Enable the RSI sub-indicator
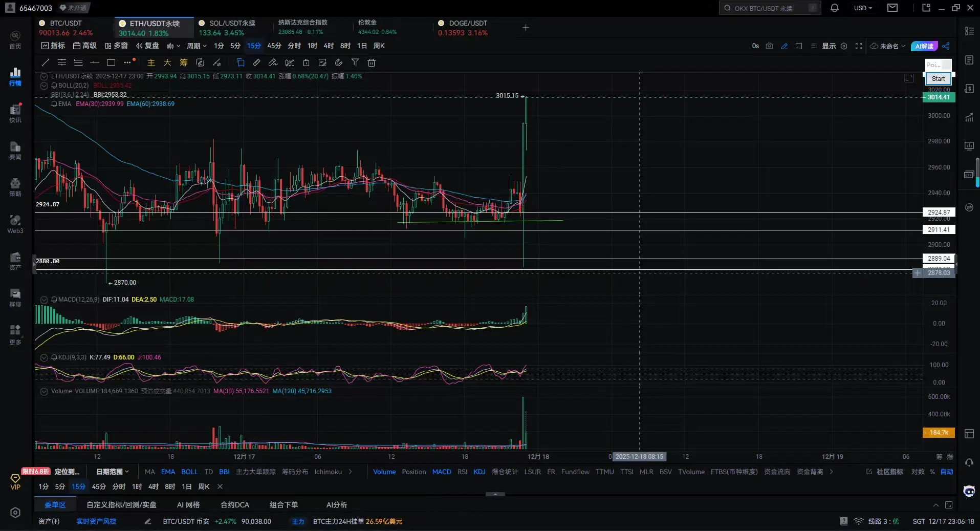 click(x=462, y=472)
